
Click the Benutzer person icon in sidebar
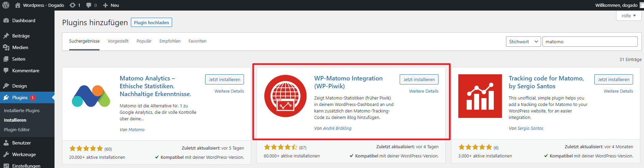pos(6,143)
